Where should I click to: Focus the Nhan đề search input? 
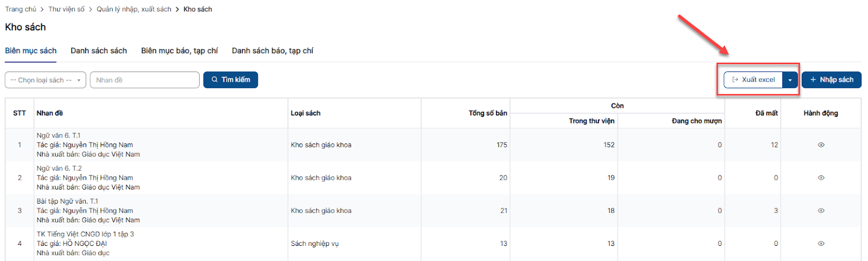144,80
